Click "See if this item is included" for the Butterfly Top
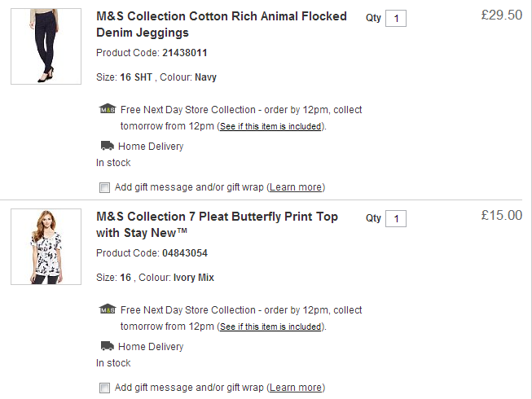The image size is (532, 399). tap(270, 327)
